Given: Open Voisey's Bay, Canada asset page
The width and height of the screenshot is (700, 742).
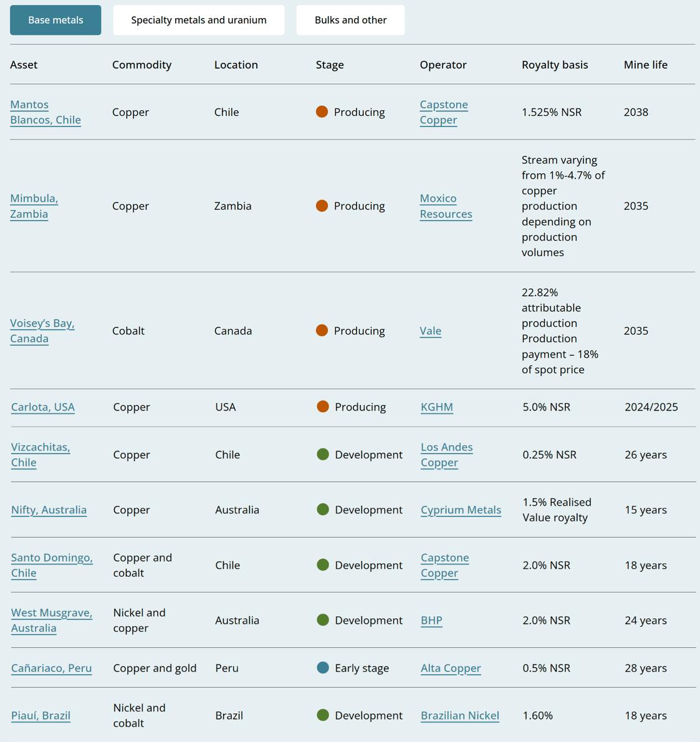Looking at the screenshot, I should point(42,331).
